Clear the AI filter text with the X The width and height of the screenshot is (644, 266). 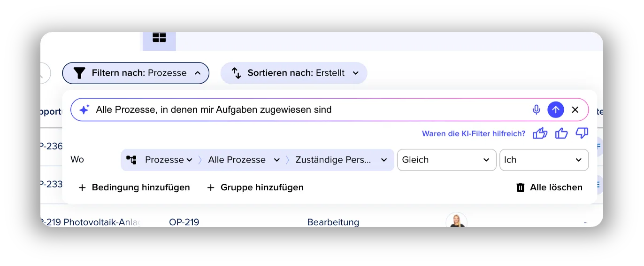point(575,110)
